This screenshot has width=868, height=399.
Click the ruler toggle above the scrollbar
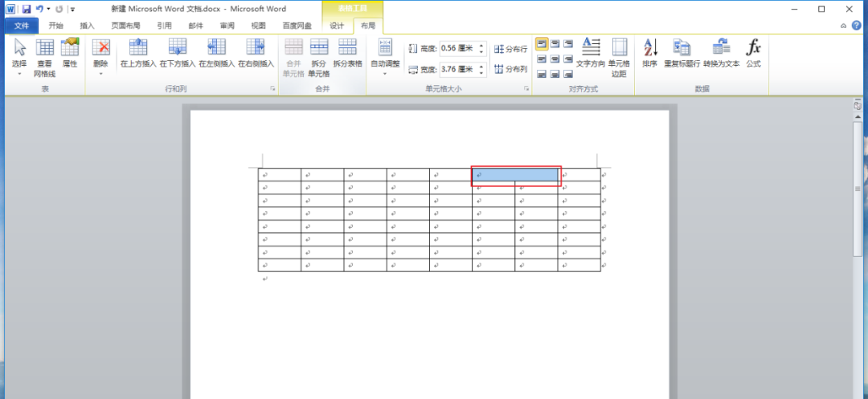pos(858,105)
